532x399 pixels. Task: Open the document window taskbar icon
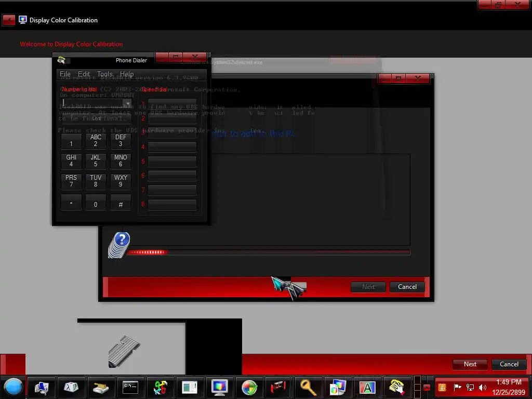tap(190, 387)
